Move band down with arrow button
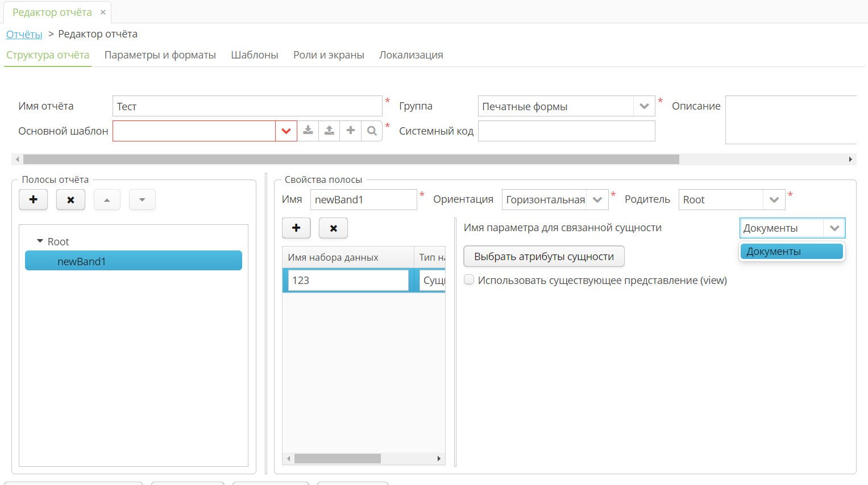 [x=142, y=199]
